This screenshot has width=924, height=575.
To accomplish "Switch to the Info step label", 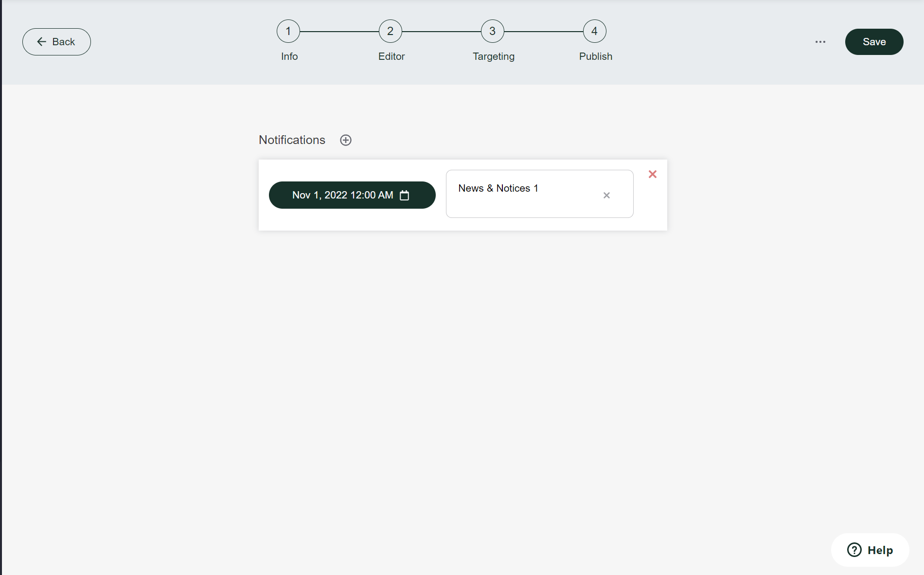I will tap(289, 56).
